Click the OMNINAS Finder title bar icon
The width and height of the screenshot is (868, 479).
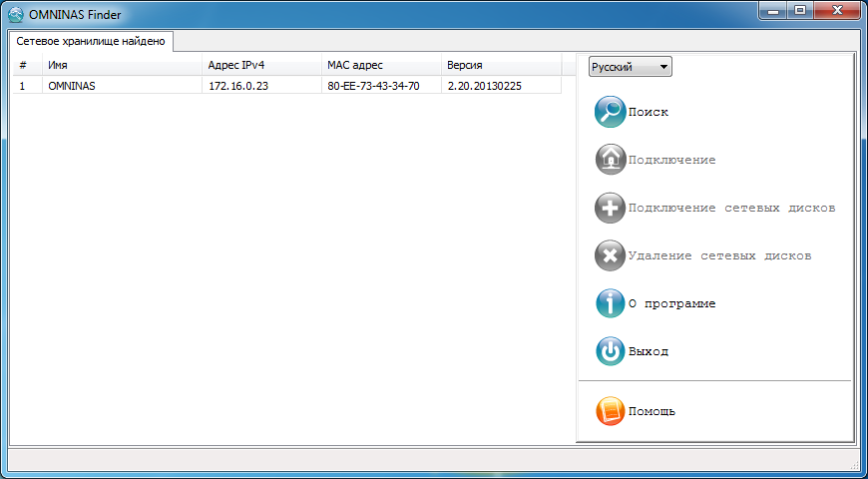coord(17,14)
